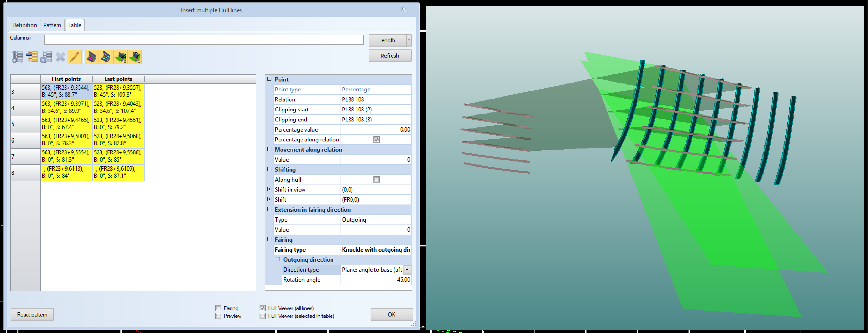868x333 pixels.
Task: Select row header 8 in the table
Action: pos(26,172)
